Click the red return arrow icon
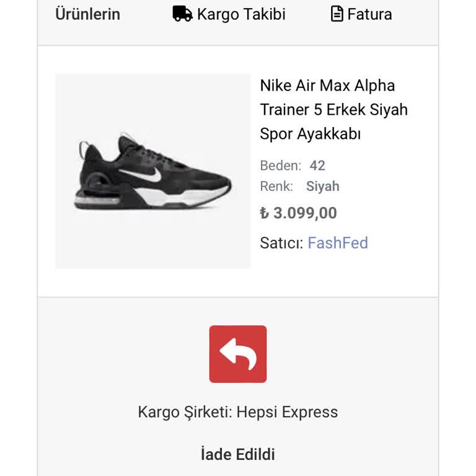 (x=238, y=354)
